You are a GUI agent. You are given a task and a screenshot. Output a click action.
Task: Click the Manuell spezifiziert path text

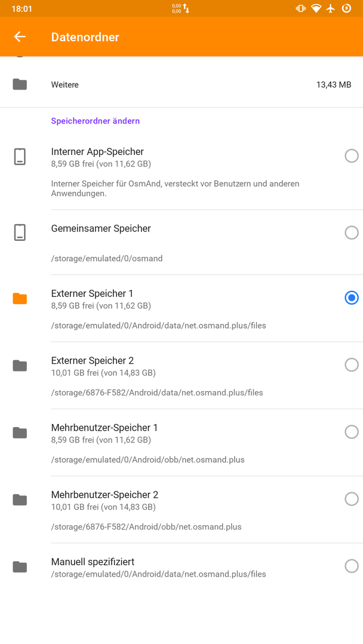(x=158, y=574)
